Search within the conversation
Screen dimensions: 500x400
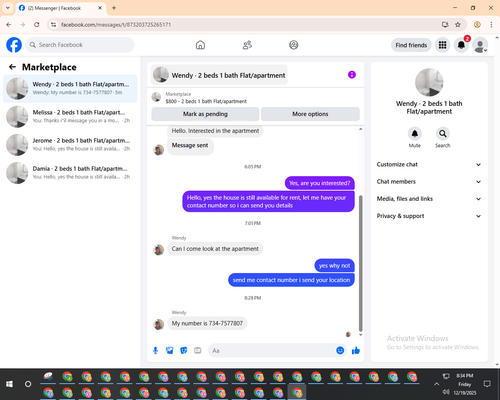point(443,134)
